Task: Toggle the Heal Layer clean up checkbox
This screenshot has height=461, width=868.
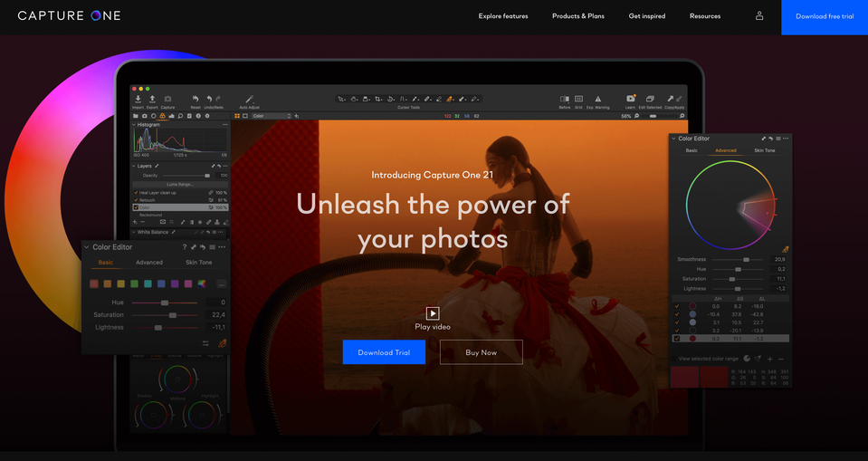Action: [x=136, y=193]
